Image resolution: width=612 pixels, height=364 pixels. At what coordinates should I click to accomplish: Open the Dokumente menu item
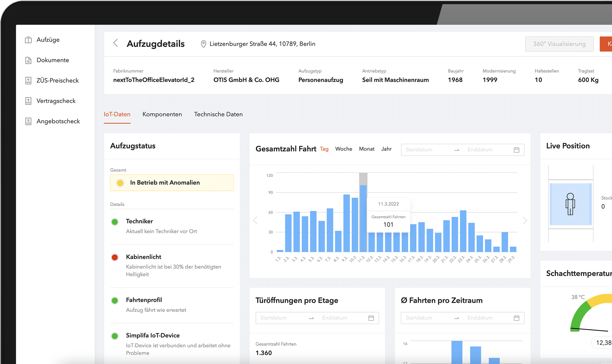tap(53, 60)
